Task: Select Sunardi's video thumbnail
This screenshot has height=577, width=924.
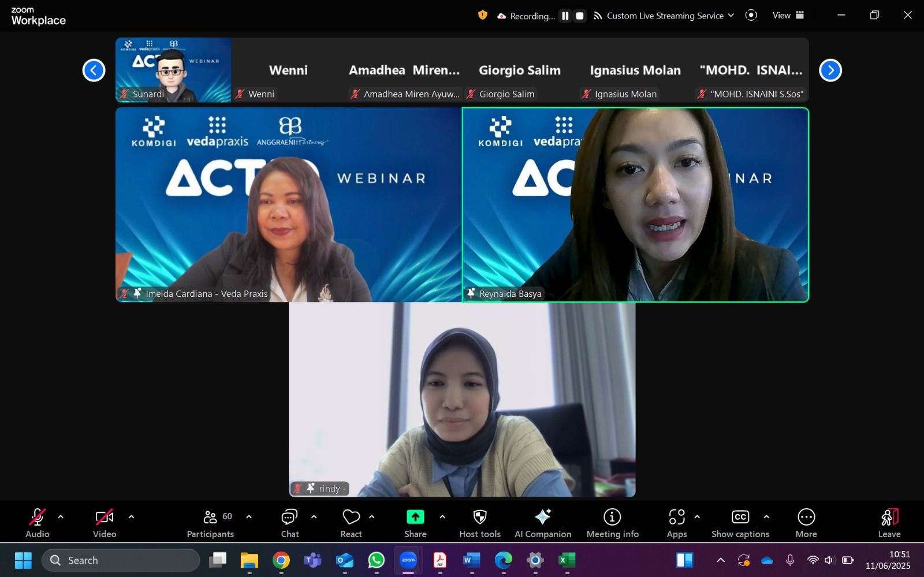Action: pos(173,70)
